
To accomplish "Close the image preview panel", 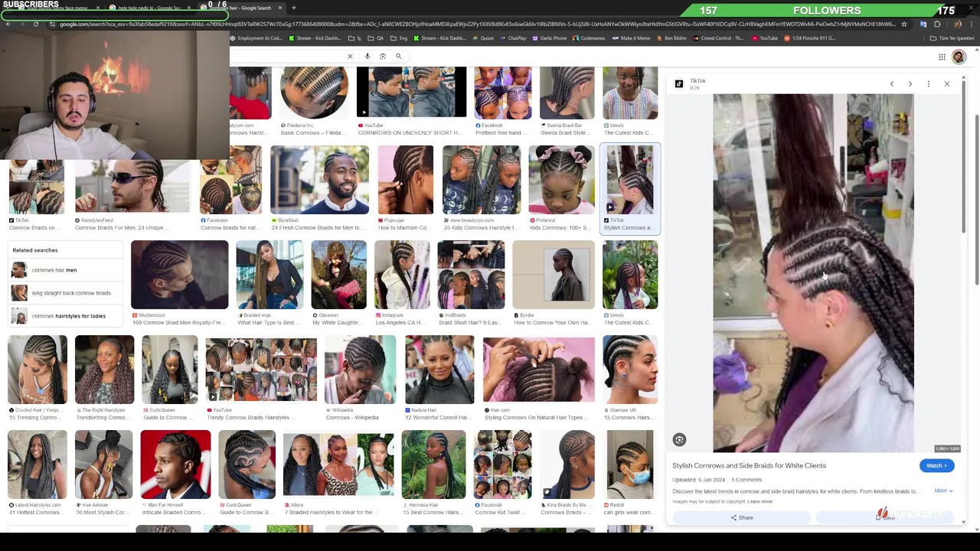I will click(x=947, y=83).
